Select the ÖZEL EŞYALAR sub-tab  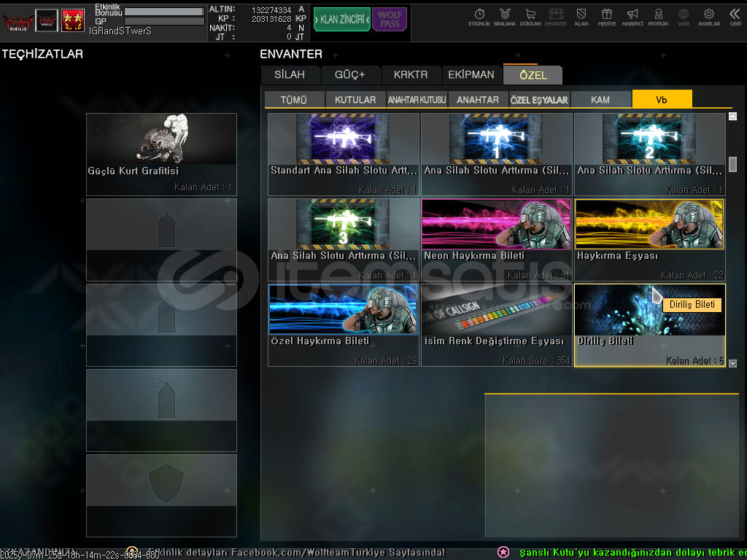click(539, 99)
